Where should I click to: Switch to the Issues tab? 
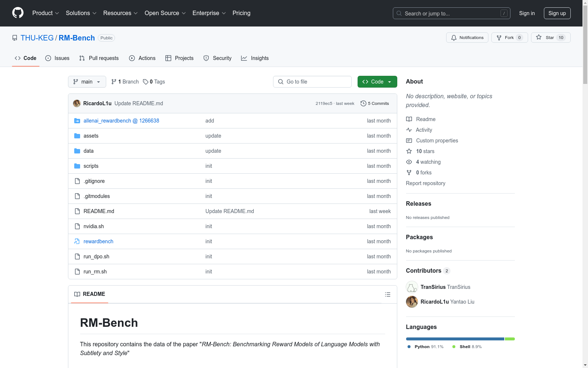(x=57, y=58)
